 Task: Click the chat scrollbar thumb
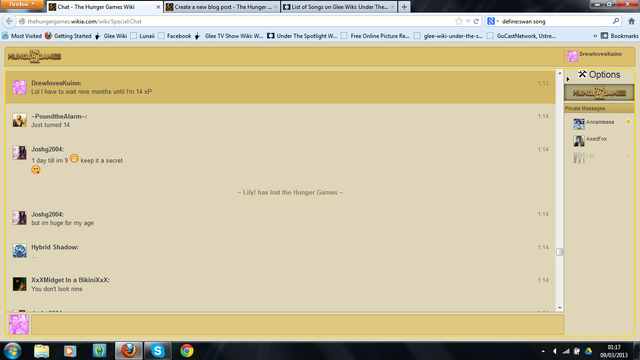pyautogui.click(x=560, y=252)
